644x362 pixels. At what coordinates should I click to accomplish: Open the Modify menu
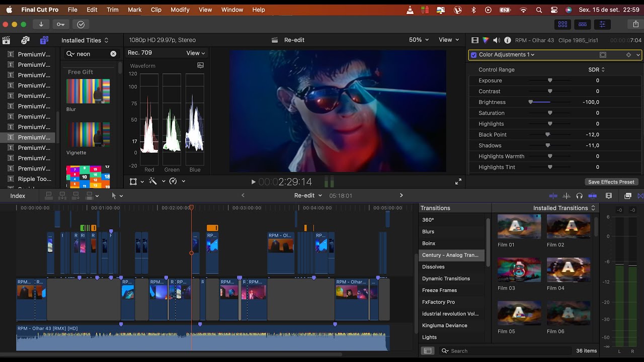tap(180, 10)
